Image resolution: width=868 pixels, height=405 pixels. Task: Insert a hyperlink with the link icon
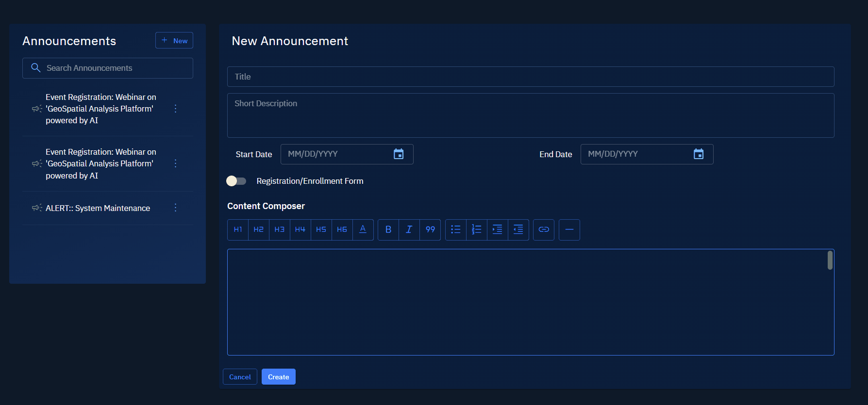(x=544, y=230)
